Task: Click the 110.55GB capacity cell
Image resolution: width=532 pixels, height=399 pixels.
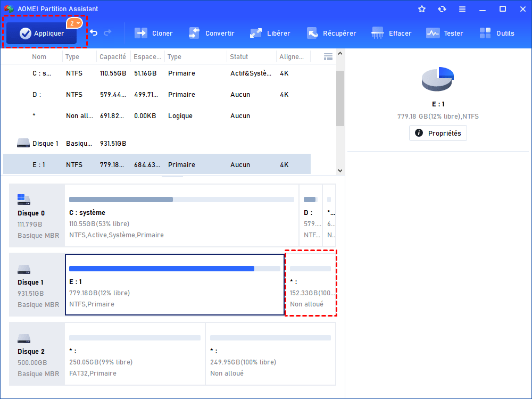Action: pyautogui.click(x=113, y=73)
